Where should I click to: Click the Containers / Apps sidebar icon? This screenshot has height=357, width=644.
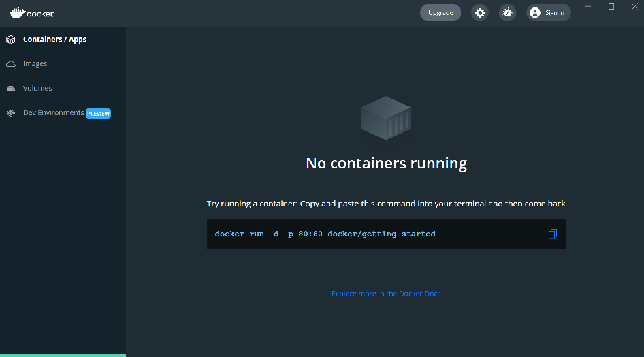tap(11, 40)
